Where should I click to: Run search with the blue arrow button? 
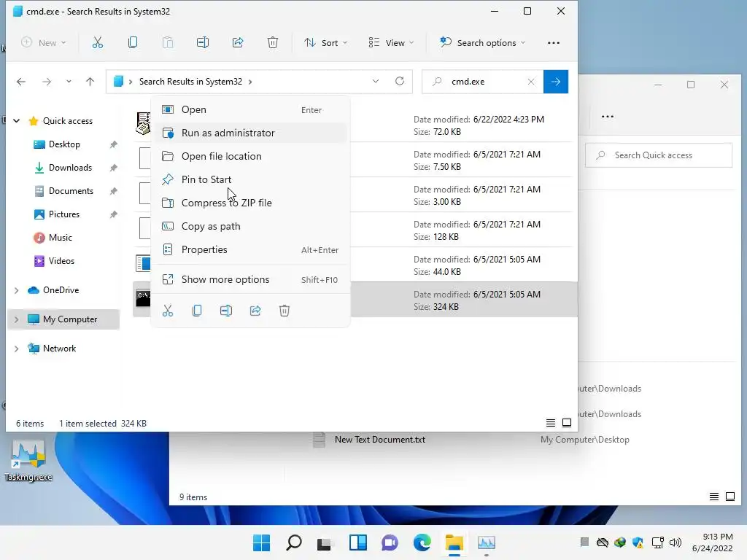coord(555,82)
